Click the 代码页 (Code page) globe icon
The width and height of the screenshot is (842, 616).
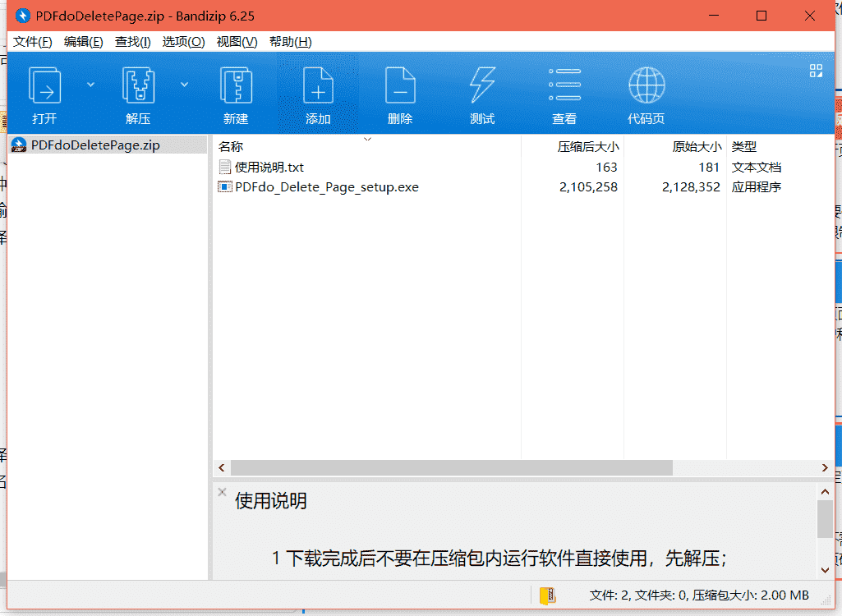click(x=646, y=85)
